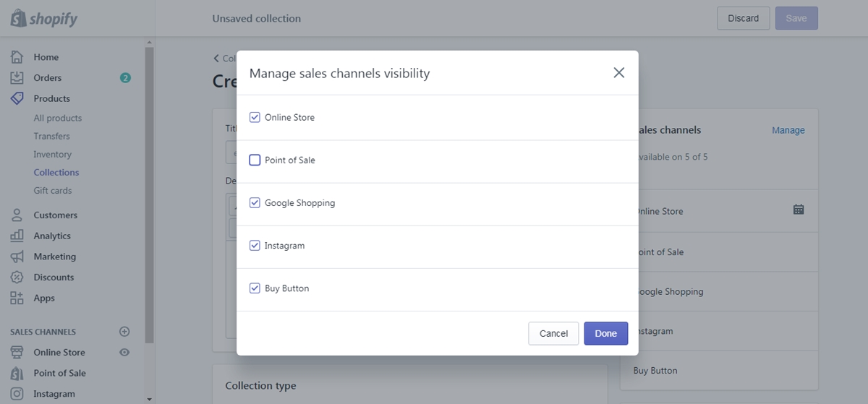
Task: Click the Point of Sale bag icon in sidebar
Action: click(x=17, y=373)
